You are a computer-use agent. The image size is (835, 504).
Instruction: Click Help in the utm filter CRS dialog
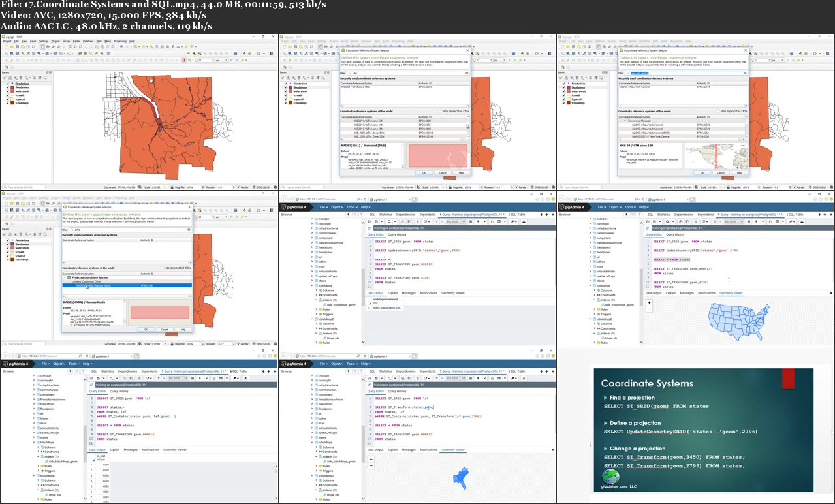461,173
